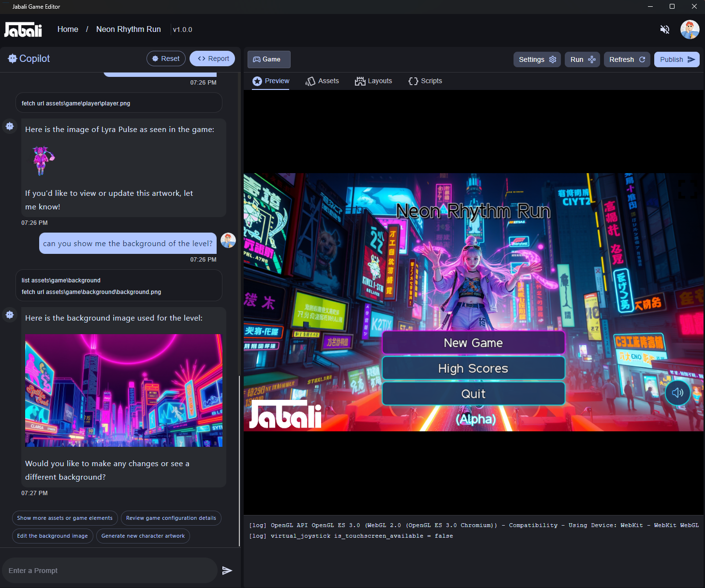Click user message about level background

tap(128, 243)
